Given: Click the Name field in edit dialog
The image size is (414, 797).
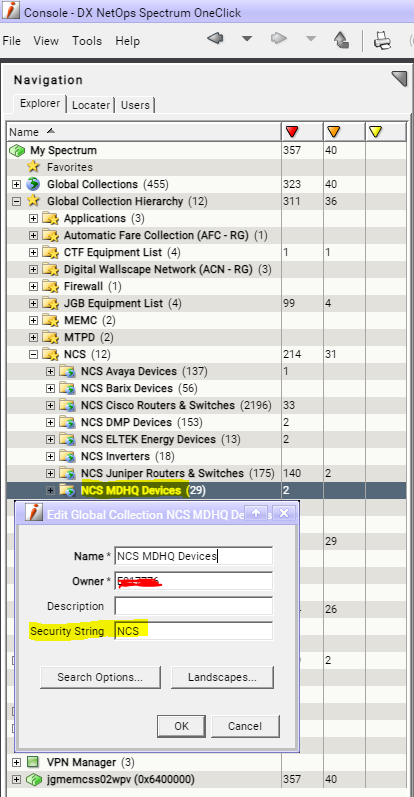Looking at the screenshot, I should coord(194,556).
